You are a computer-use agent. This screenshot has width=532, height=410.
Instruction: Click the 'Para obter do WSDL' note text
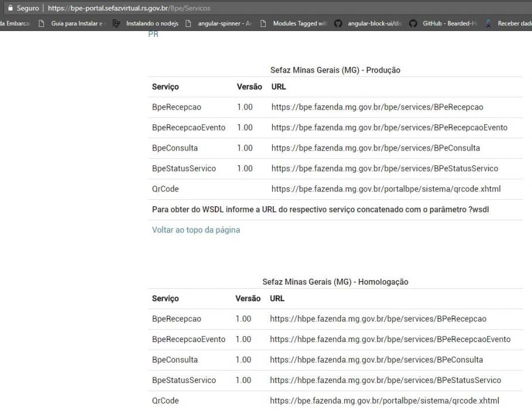click(320, 210)
